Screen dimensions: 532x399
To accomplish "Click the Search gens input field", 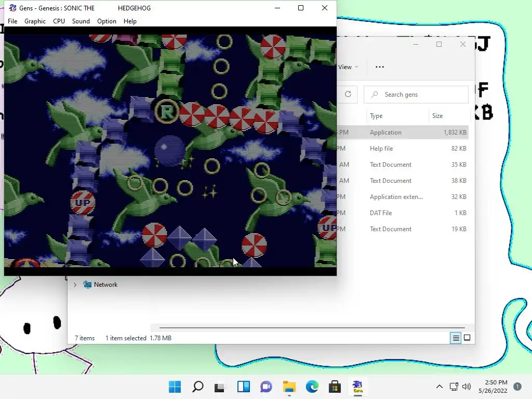I will [416, 95].
